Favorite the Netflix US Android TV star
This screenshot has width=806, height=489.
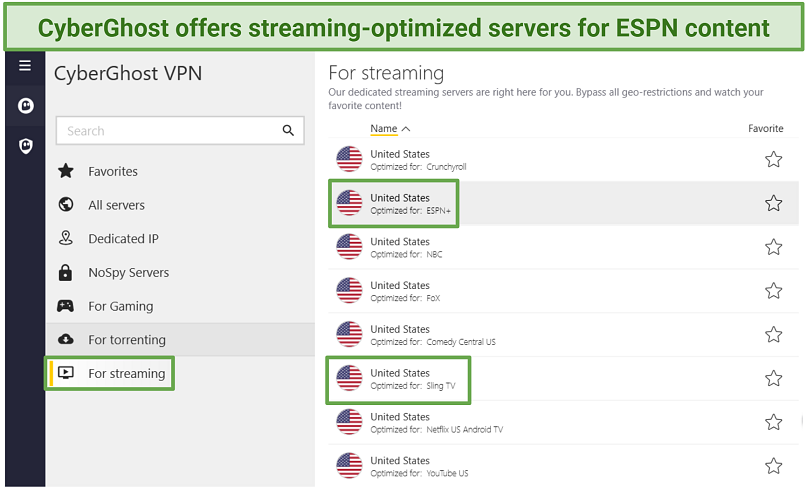[774, 422]
